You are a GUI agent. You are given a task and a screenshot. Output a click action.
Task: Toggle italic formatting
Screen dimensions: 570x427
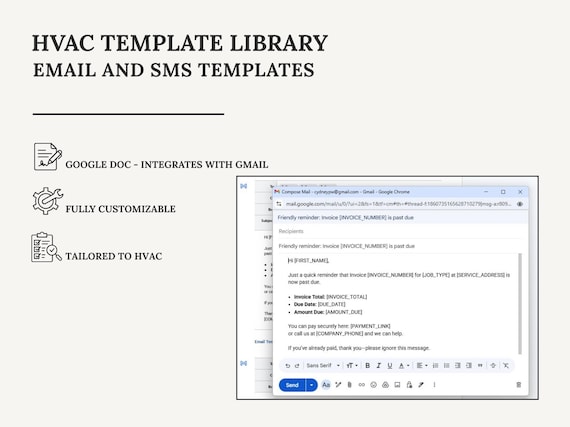pos(378,366)
